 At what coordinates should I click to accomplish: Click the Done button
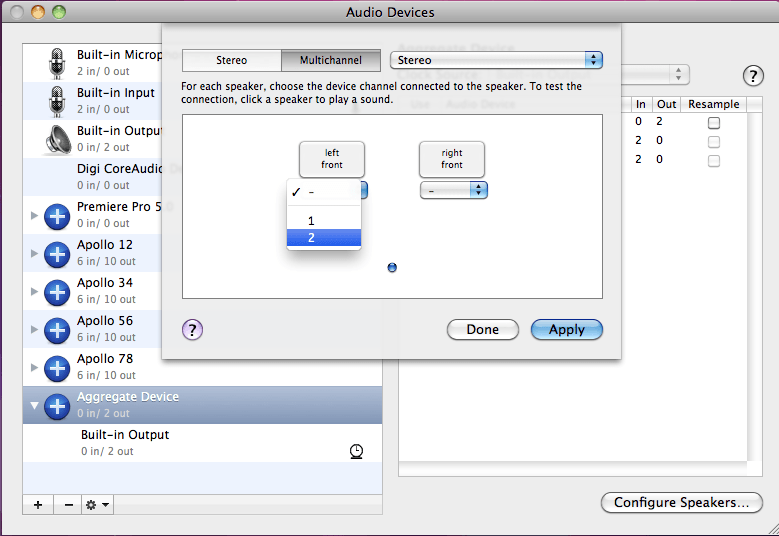[x=482, y=330]
